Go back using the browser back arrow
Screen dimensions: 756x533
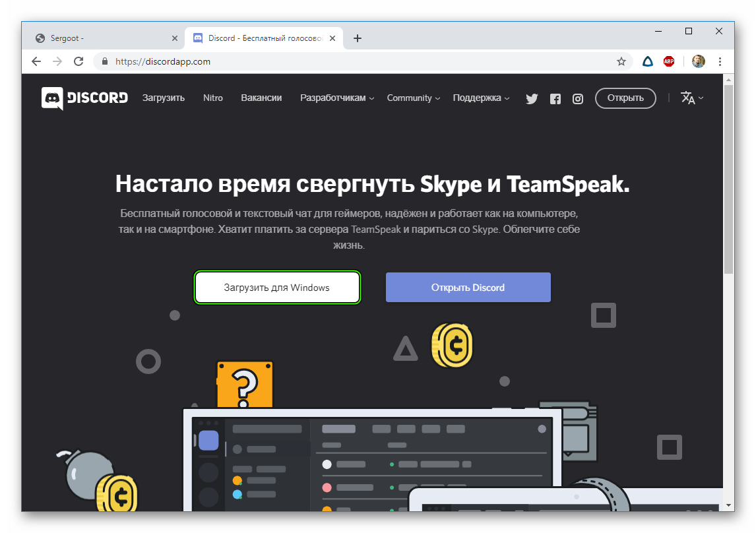36,61
